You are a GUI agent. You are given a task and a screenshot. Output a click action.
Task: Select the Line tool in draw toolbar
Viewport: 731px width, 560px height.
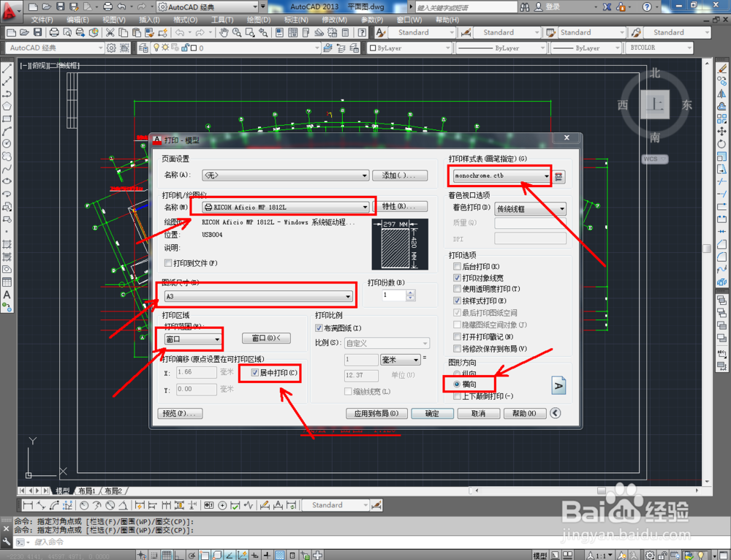coord(7,69)
